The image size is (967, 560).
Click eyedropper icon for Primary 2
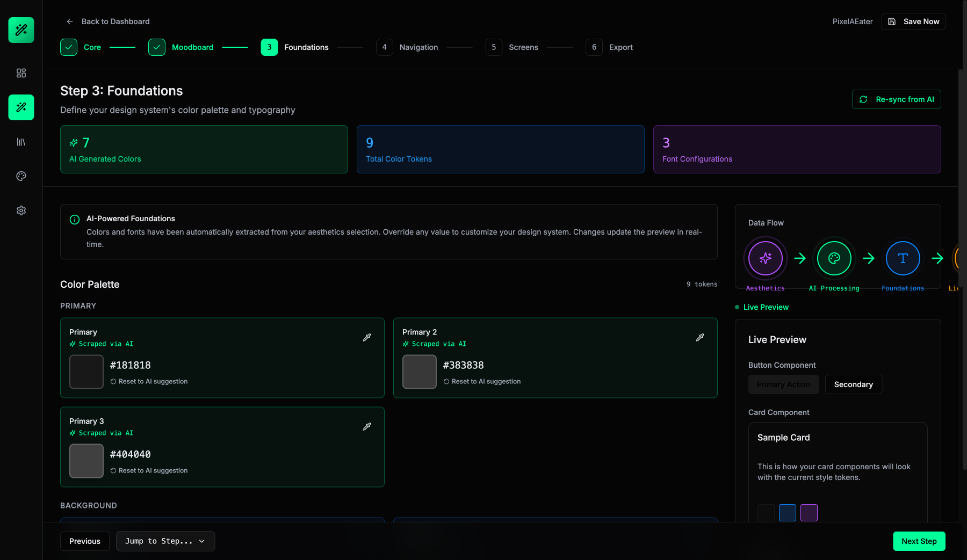[700, 338]
